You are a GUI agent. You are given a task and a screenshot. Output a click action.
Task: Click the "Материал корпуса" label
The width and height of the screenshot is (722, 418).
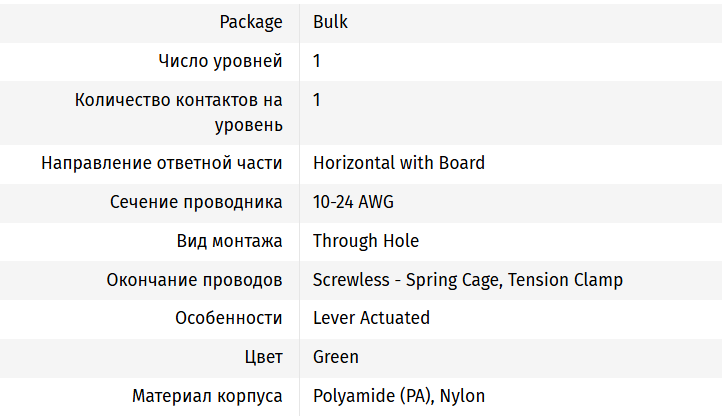(x=207, y=396)
